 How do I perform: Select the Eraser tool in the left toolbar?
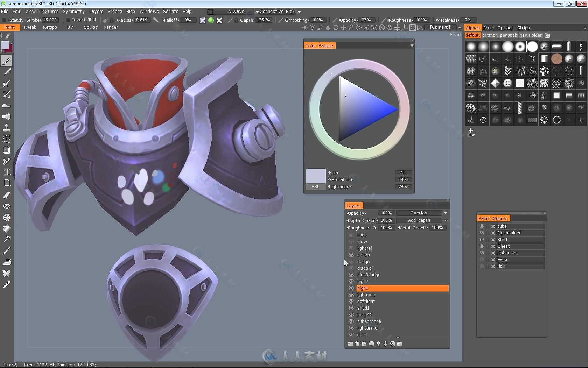click(7, 195)
